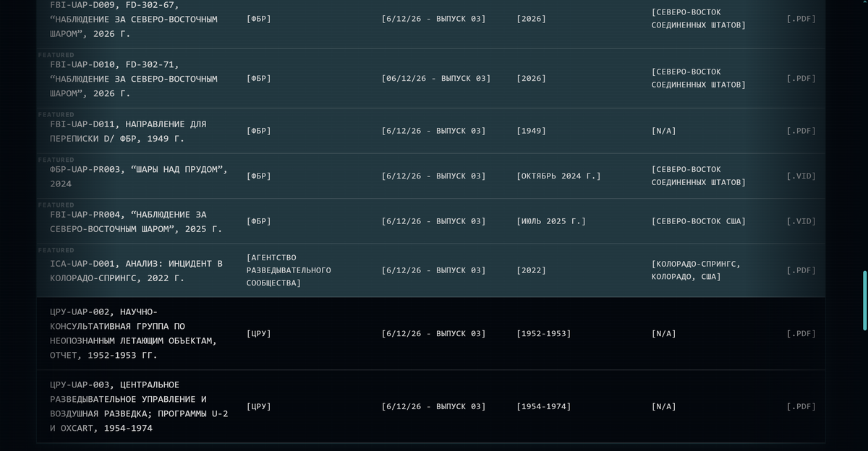Click the [1952-1953] date cell
This screenshot has height=451, width=868.
544,333
